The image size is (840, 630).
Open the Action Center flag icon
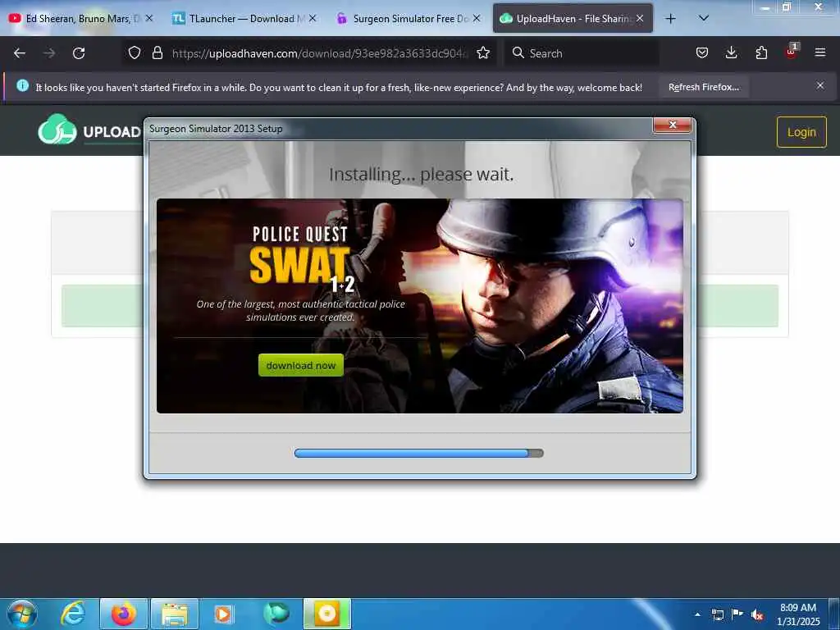[x=737, y=614]
